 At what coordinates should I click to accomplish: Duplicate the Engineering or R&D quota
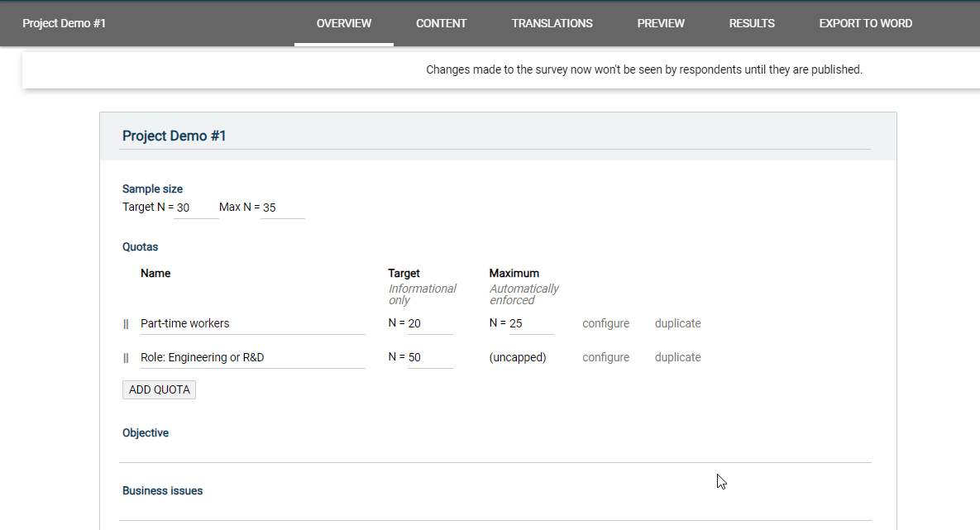click(x=677, y=357)
